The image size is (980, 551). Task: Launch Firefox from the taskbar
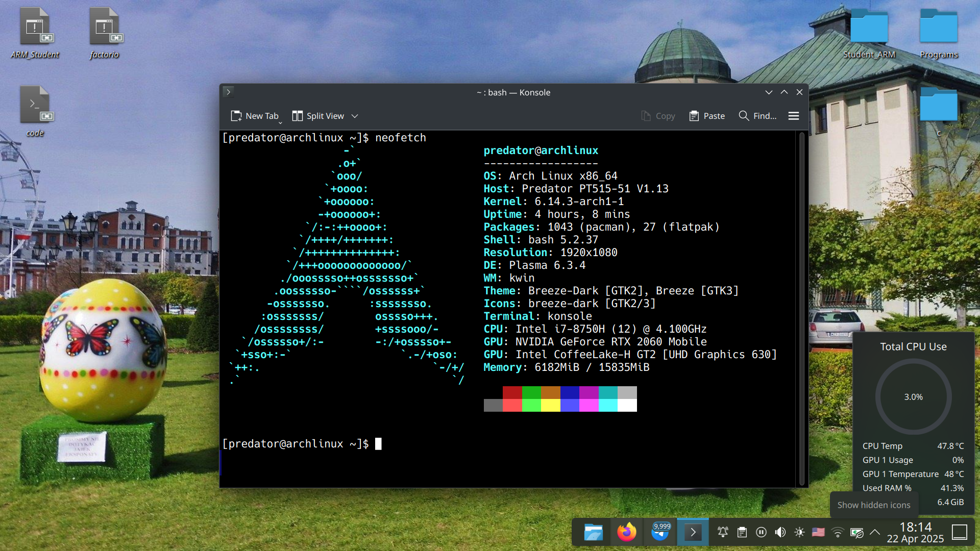[626, 533]
